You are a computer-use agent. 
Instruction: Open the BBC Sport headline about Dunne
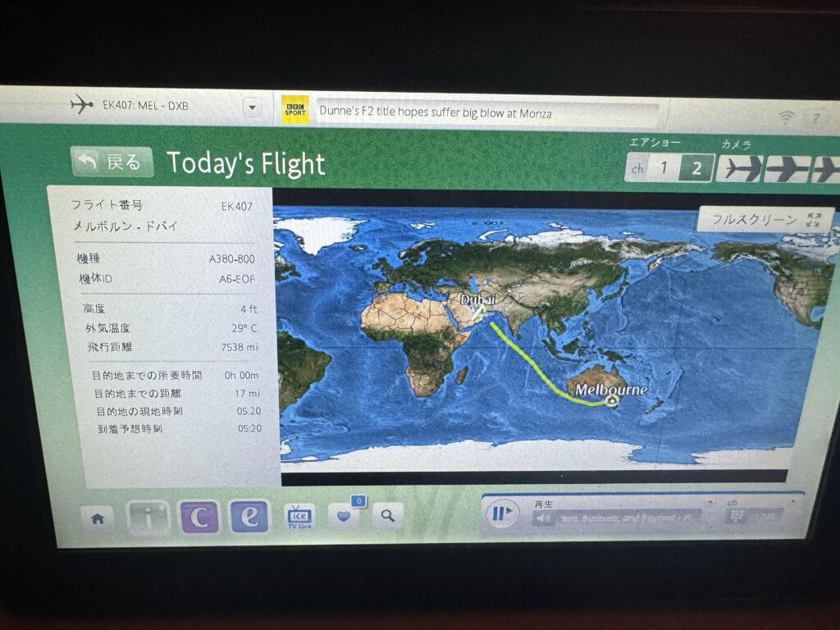[433, 113]
